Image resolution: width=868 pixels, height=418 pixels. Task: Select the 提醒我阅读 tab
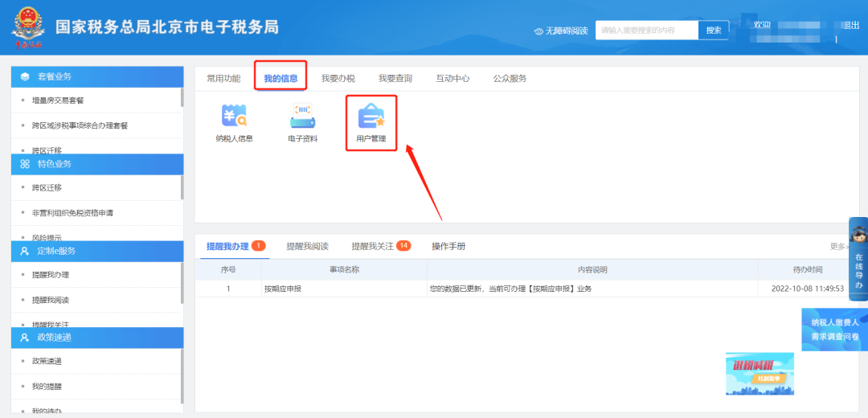click(308, 246)
